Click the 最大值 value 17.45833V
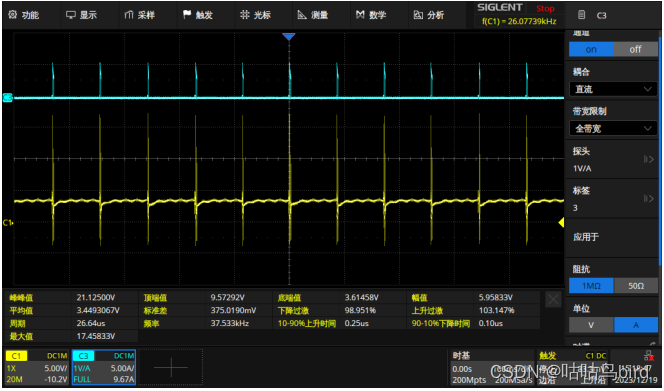Screen dimensions: 664x391 click(96, 336)
